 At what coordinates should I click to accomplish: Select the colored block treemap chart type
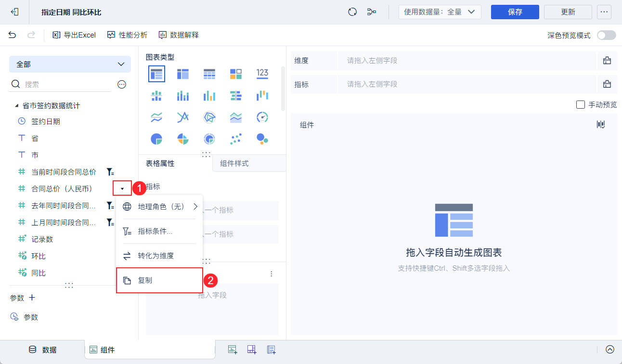pos(236,74)
